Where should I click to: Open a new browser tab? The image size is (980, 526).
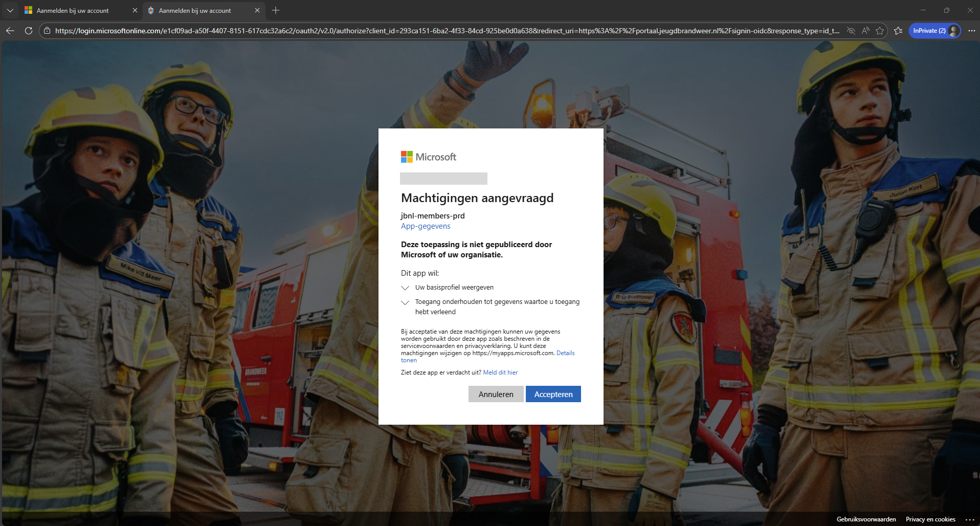point(276,10)
